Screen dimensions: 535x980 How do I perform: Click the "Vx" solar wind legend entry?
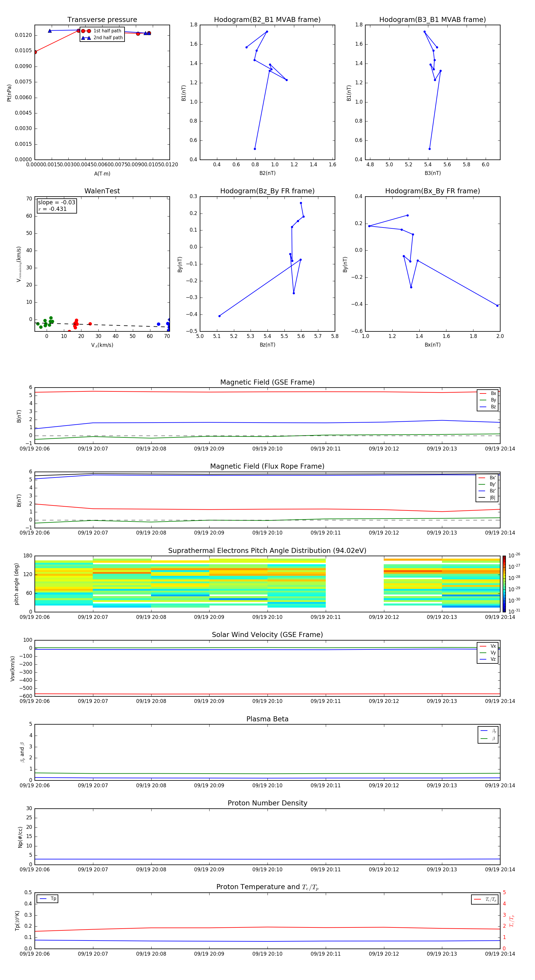coord(488,646)
